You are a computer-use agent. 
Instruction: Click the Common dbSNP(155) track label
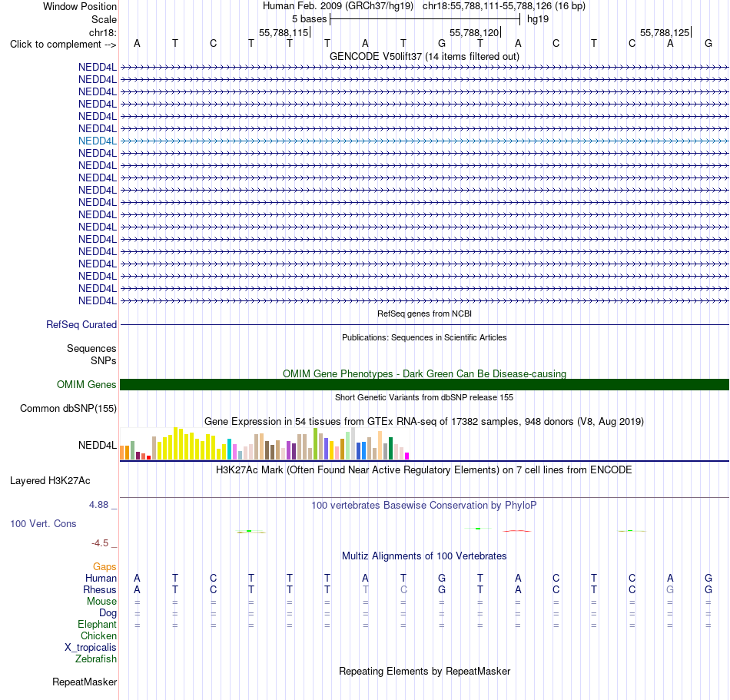[68, 408]
